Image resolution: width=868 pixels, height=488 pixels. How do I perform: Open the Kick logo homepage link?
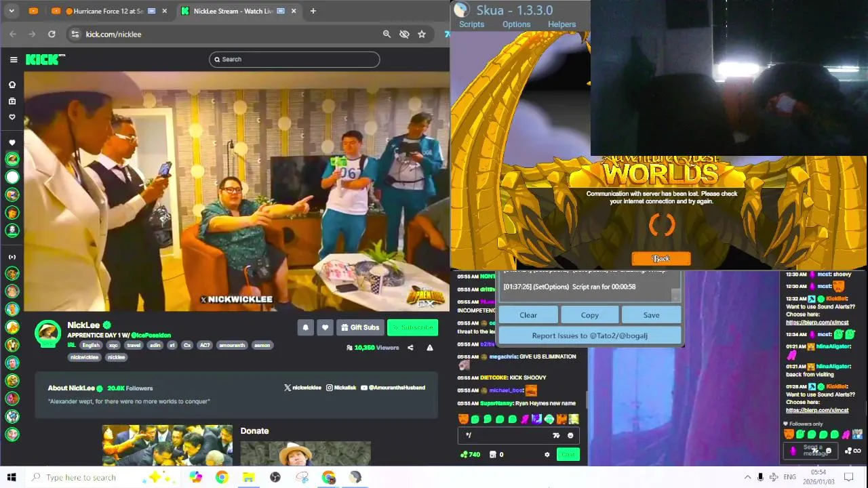[45, 60]
